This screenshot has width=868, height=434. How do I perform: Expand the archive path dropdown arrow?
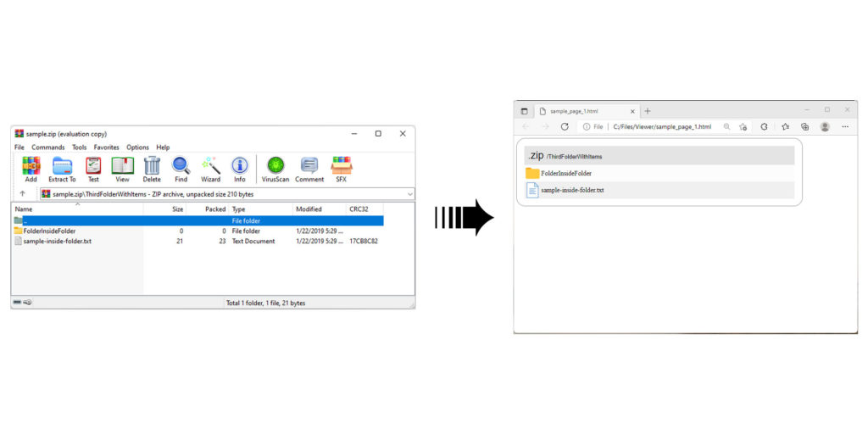pos(410,194)
